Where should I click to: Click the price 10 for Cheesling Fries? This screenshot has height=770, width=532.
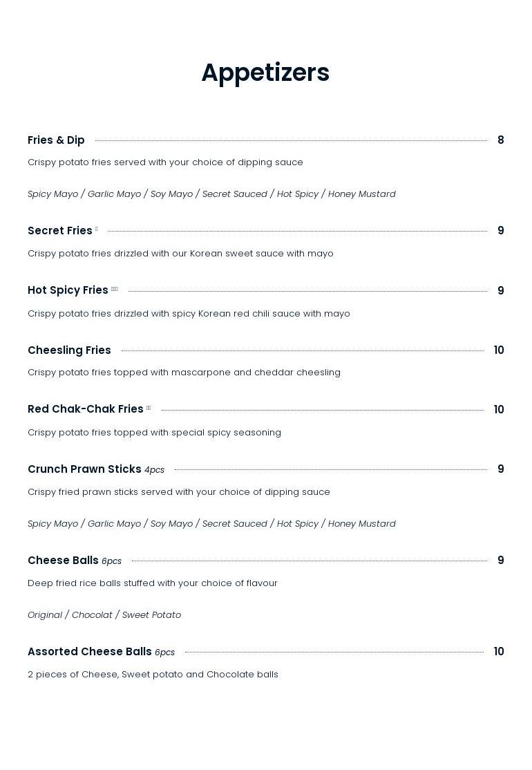click(499, 350)
